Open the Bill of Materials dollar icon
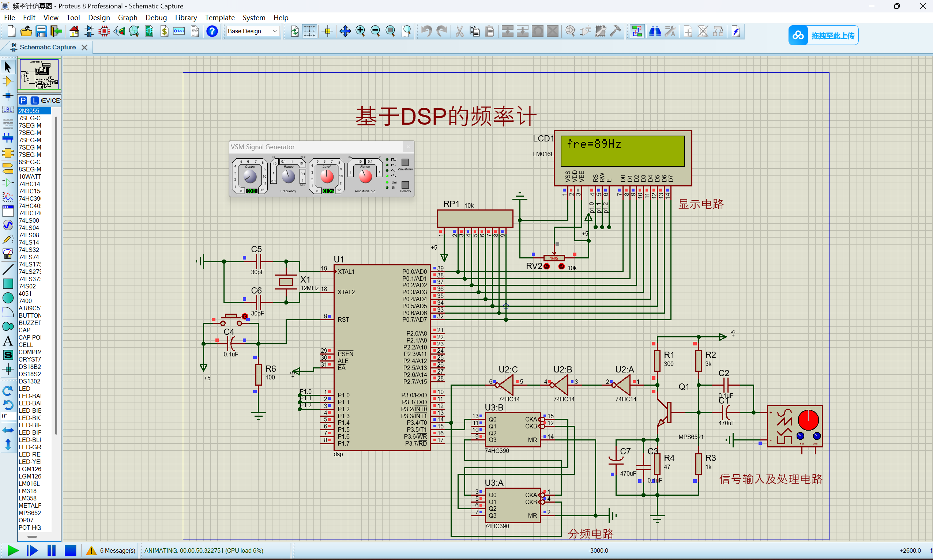 [x=164, y=31]
